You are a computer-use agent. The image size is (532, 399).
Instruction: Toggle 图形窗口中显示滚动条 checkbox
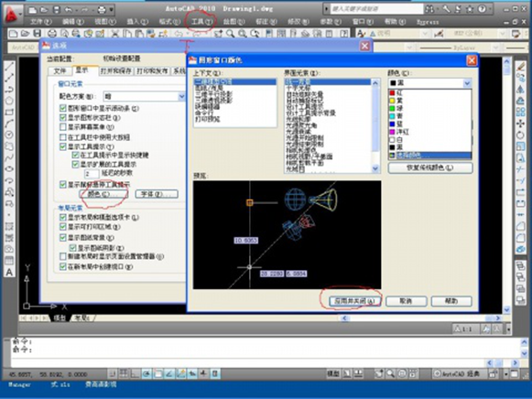[62, 108]
